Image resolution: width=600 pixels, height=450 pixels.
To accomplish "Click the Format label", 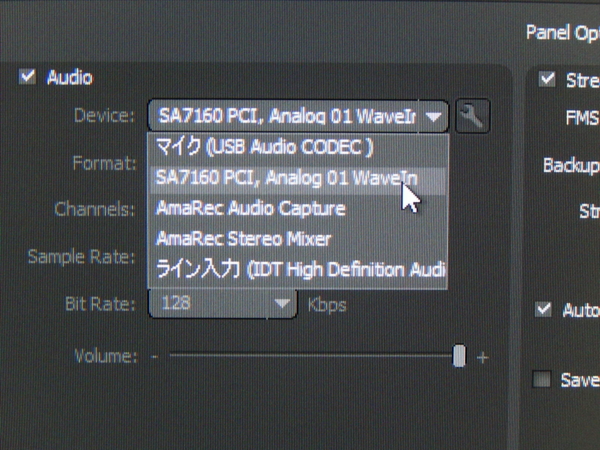I will point(104,163).
